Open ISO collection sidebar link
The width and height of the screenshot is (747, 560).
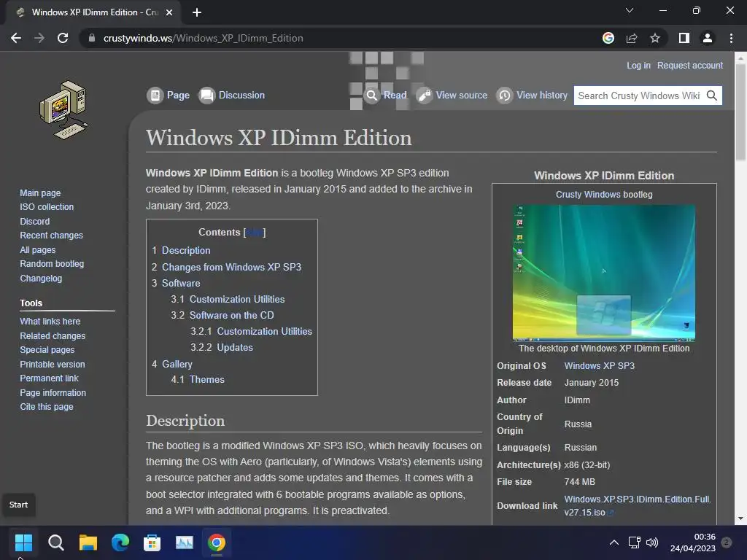(x=47, y=206)
